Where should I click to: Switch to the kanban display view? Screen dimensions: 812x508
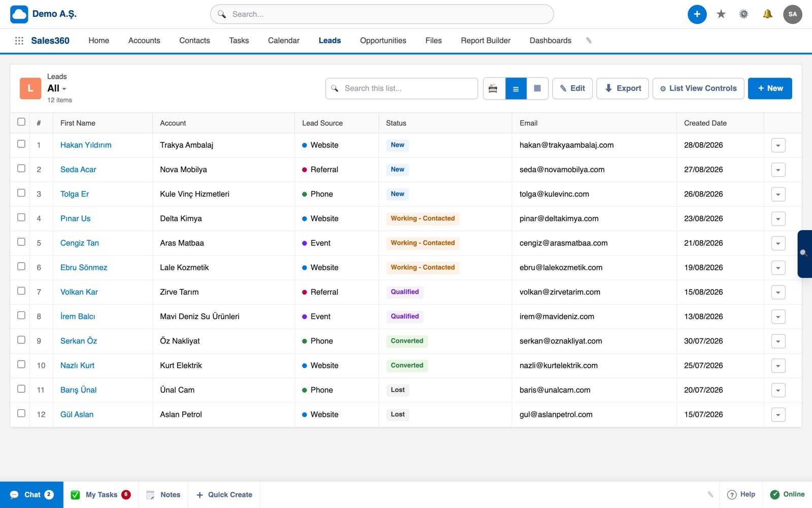pos(494,88)
